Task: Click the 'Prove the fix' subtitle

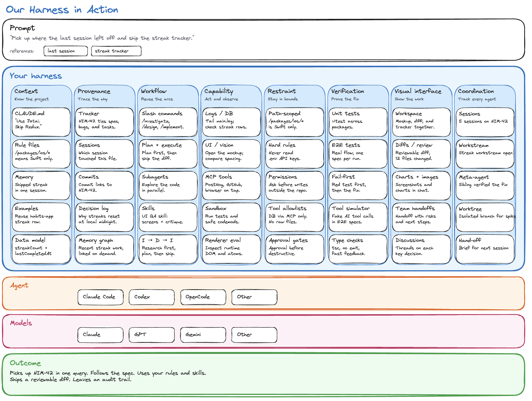Action: pyautogui.click(x=345, y=99)
